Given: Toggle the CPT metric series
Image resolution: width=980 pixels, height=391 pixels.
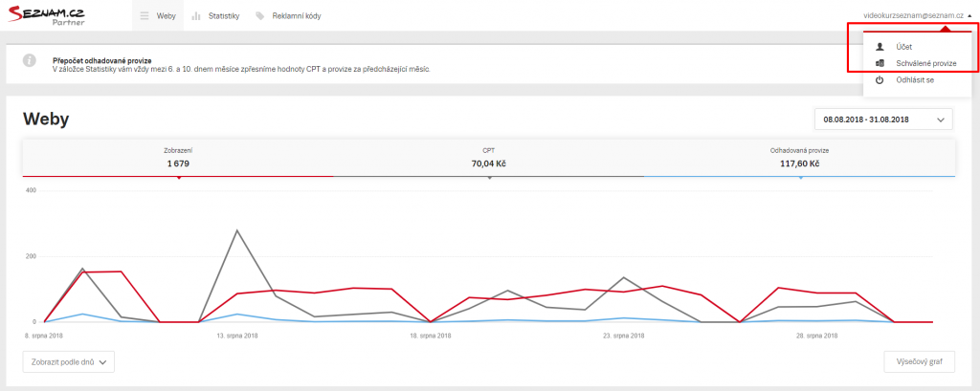Looking at the screenshot, I should (x=488, y=158).
